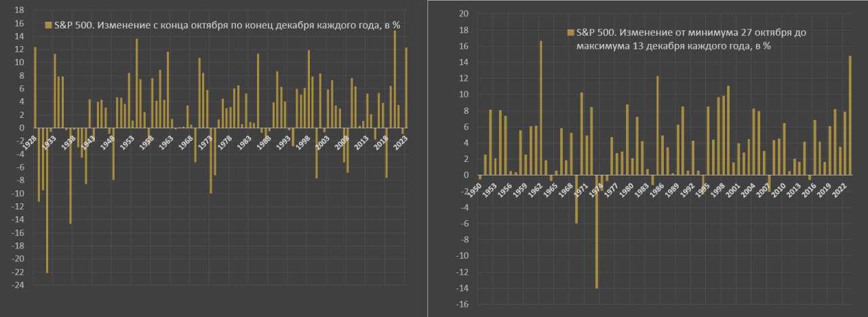Click the left chart's gold legend swatch

click(x=48, y=25)
